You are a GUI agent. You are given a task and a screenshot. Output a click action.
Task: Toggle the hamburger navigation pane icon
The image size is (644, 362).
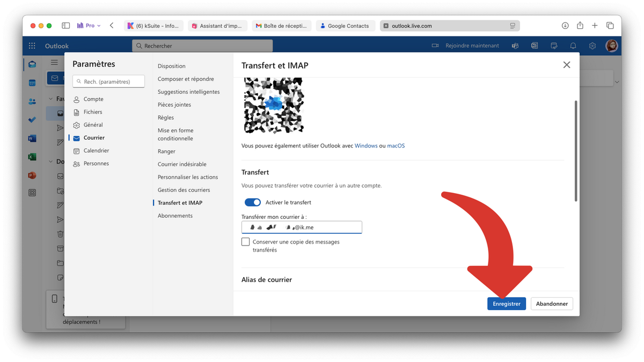click(x=54, y=63)
